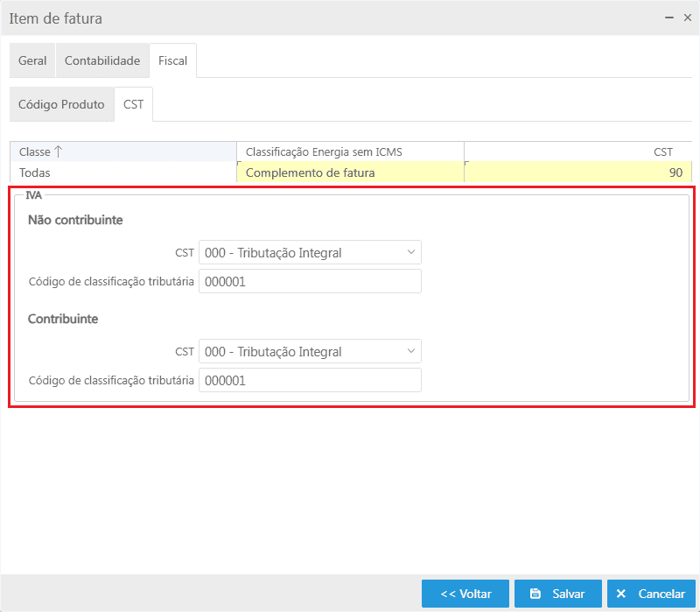Go back with the << Voltar button
This screenshot has width=700, height=612.
tap(465, 594)
